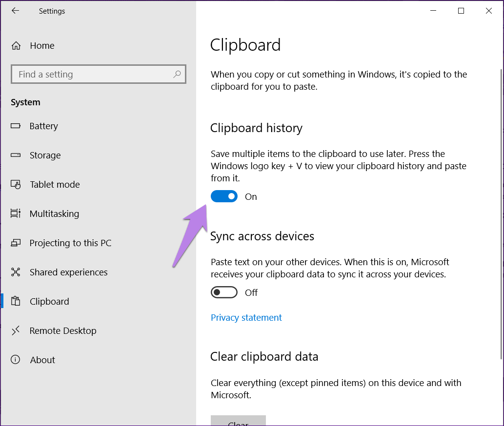Open the Projecting to this PC page

pyautogui.click(x=70, y=243)
